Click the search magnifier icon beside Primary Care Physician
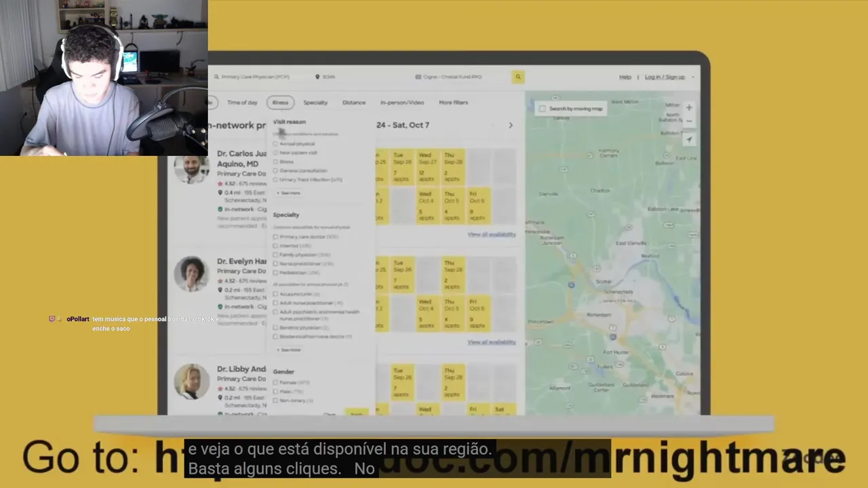Viewport: 868px width, 488px height. 216,77
